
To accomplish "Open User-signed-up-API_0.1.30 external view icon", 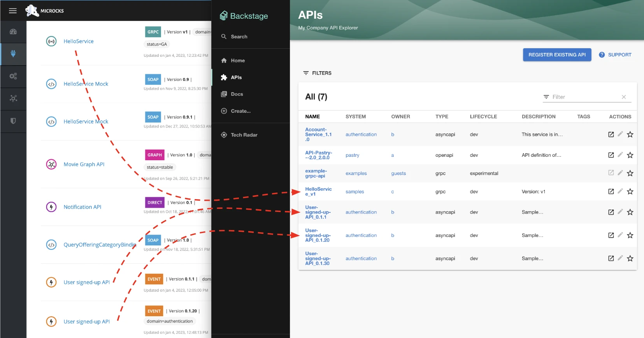I will pos(611,259).
